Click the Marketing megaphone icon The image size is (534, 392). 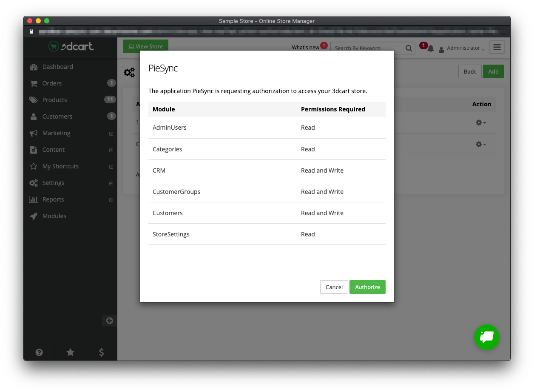(x=34, y=133)
